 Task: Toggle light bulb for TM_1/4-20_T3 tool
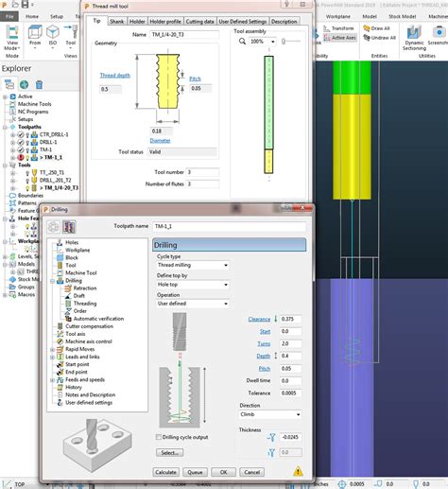(x=27, y=188)
